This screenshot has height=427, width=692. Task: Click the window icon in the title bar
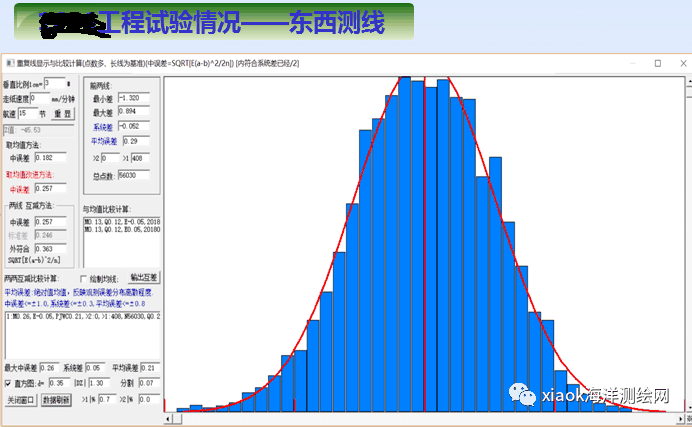tap(8, 63)
